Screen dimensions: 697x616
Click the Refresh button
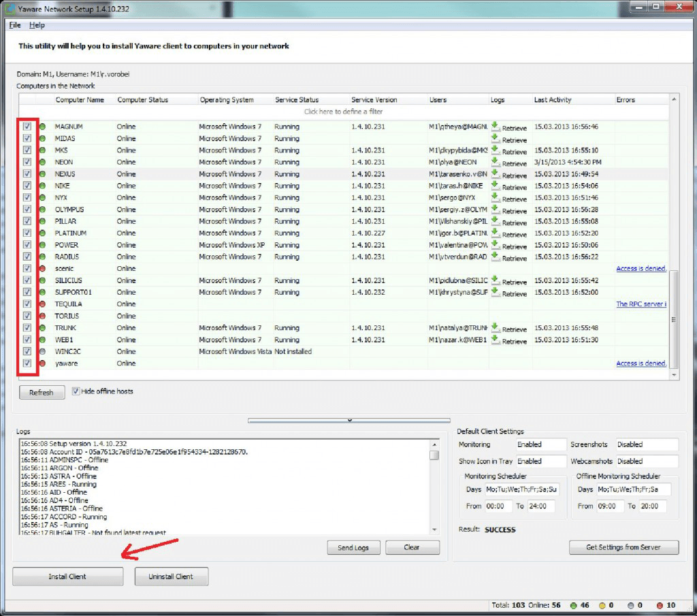click(x=42, y=393)
